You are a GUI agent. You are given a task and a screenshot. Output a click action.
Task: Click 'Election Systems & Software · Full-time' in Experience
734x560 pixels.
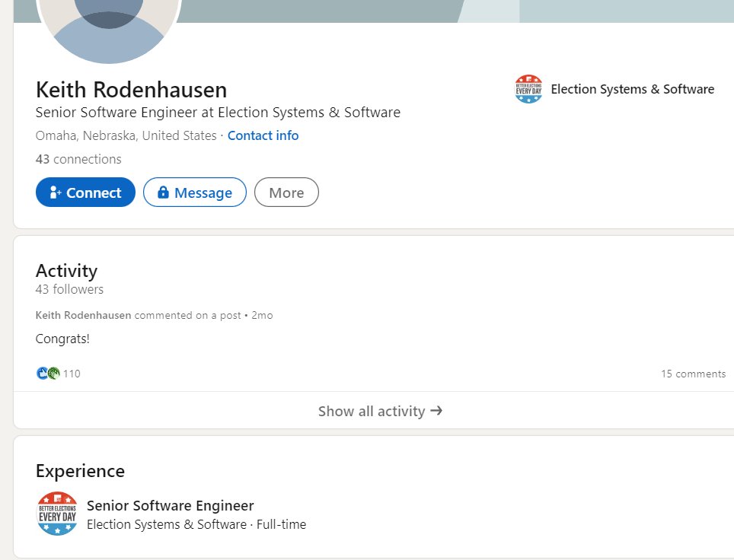click(x=196, y=524)
